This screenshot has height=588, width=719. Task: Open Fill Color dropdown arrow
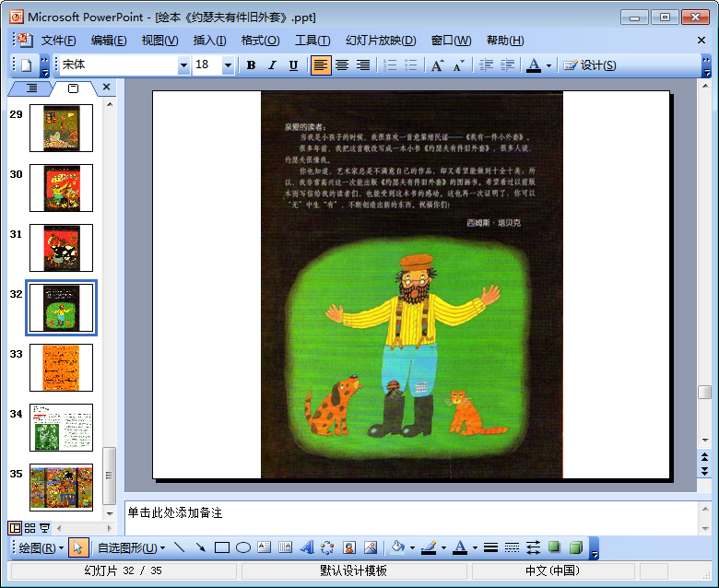pyautogui.click(x=412, y=548)
